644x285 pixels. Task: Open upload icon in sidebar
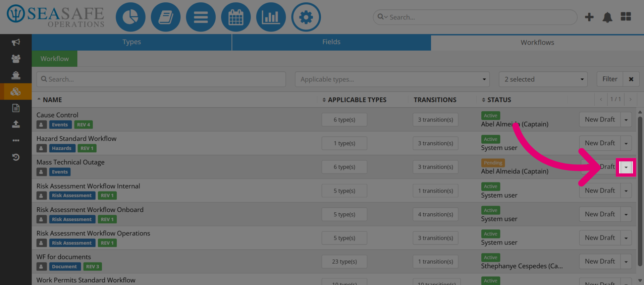tap(16, 124)
